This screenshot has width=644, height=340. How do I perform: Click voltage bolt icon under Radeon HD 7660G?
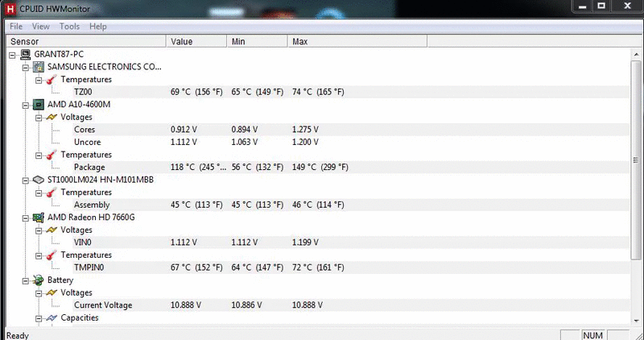52,230
